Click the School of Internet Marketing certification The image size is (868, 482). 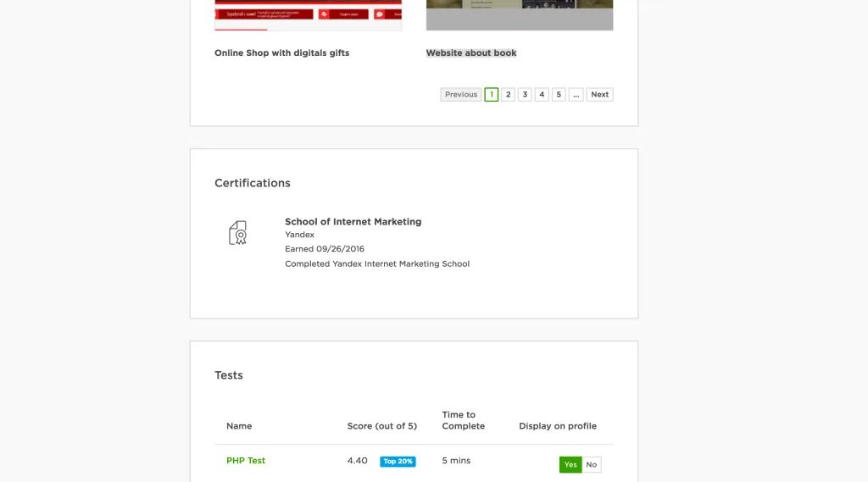353,222
